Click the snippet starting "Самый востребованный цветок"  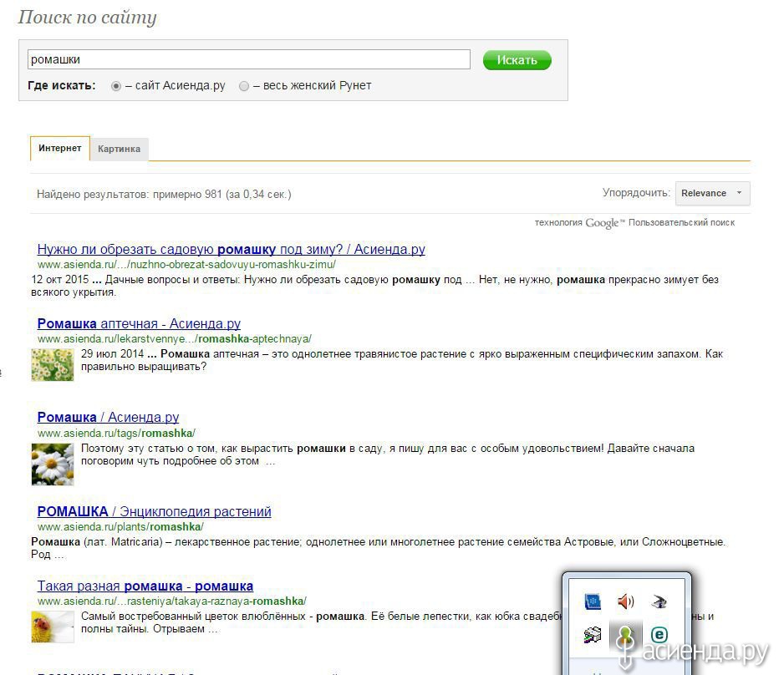pyautogui.click(x=321, y=622)
